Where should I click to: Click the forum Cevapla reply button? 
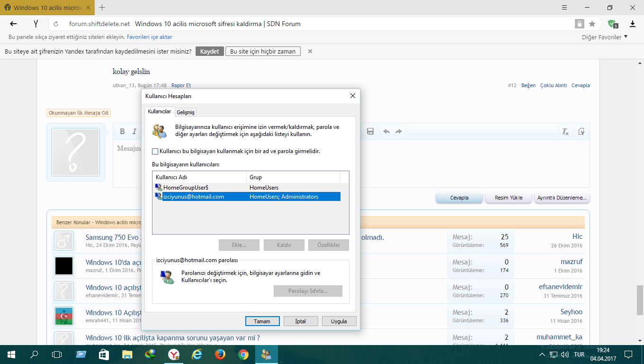(459, 198)
